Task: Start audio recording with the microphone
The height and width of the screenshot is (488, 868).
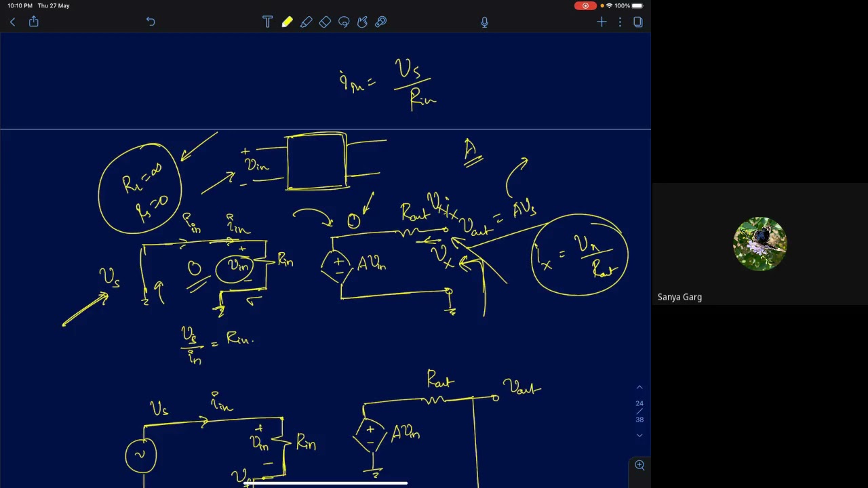Action: (x=484, y=22)
